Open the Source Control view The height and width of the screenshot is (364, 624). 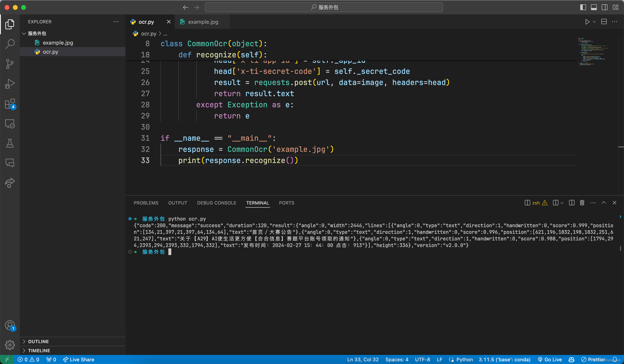click(x=10, y=64)
